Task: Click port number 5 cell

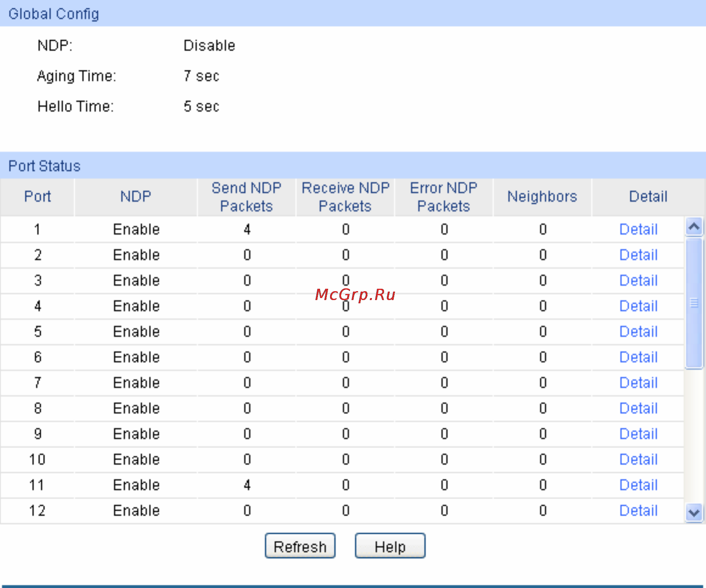Action: (38, 332)
